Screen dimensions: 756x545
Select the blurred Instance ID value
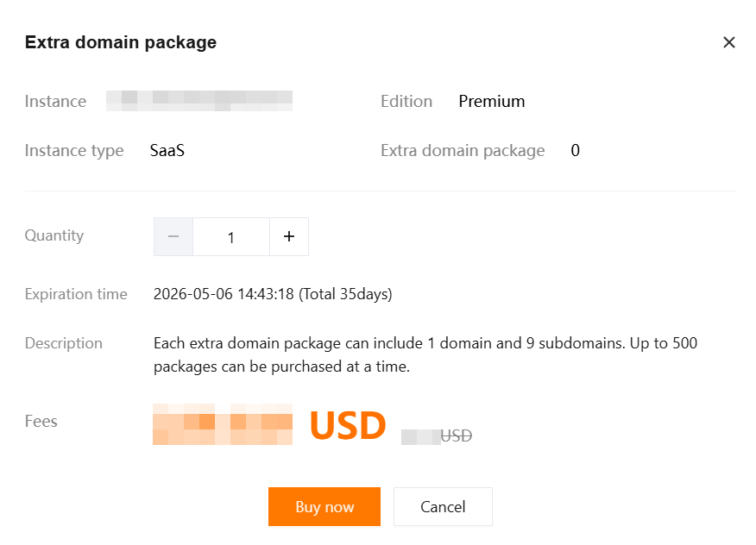pyautogui.click(x=199, y=101)
